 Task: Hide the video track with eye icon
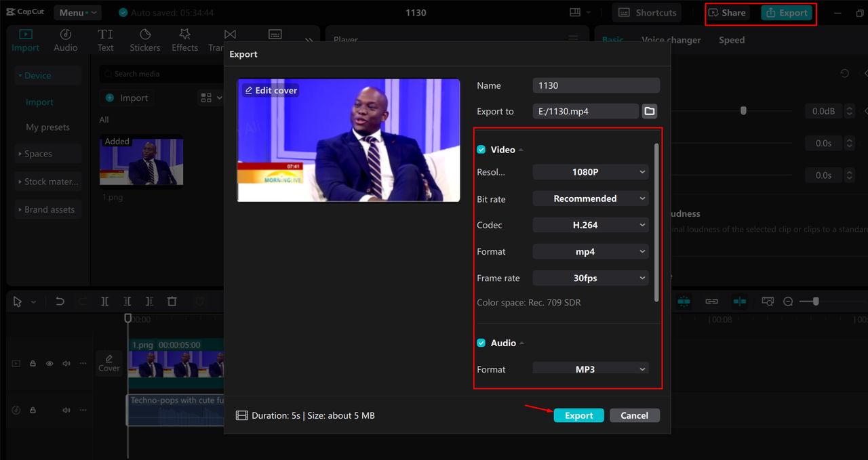(x=50, y=364)
